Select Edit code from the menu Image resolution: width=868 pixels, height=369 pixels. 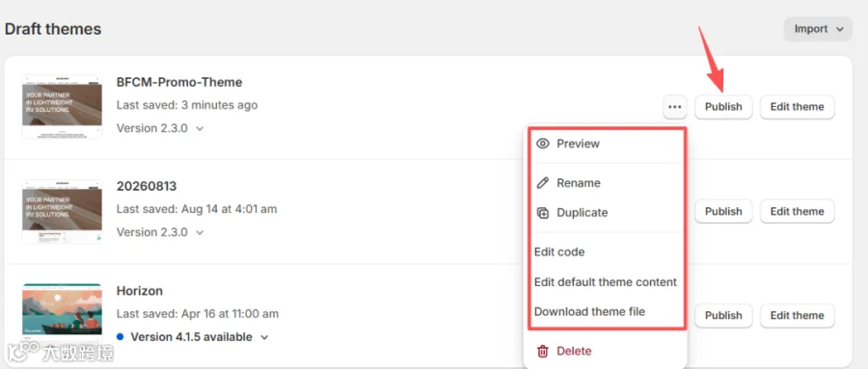tap(559, 252)
